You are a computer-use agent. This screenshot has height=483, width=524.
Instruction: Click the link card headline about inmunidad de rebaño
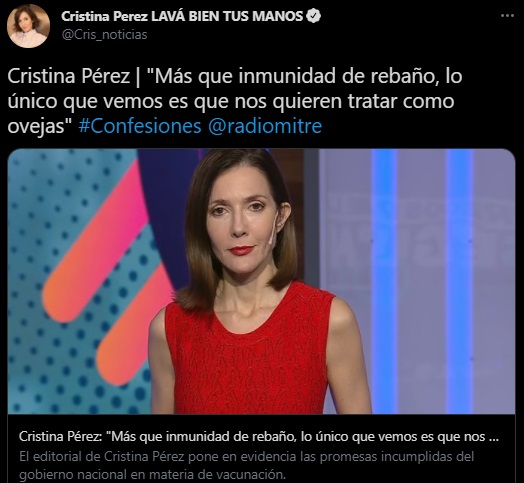(259, 437)
